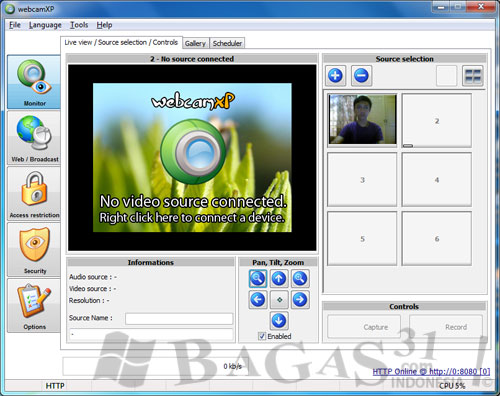Screen dimensions: 500x396
Task: Select the single-view layout button
Action: pyautogui.click(x=446, y=76)
